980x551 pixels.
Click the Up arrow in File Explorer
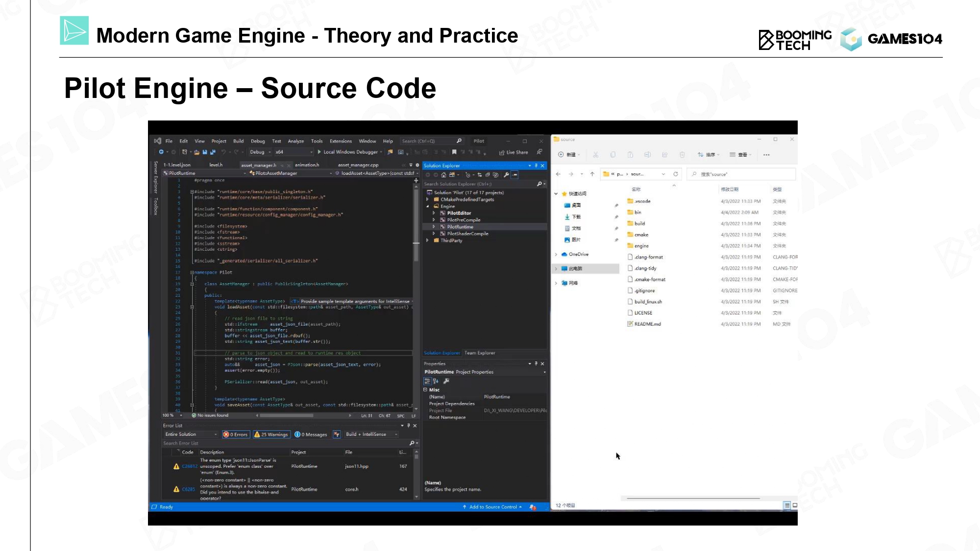pyautogui.click(x=592, y=174)
